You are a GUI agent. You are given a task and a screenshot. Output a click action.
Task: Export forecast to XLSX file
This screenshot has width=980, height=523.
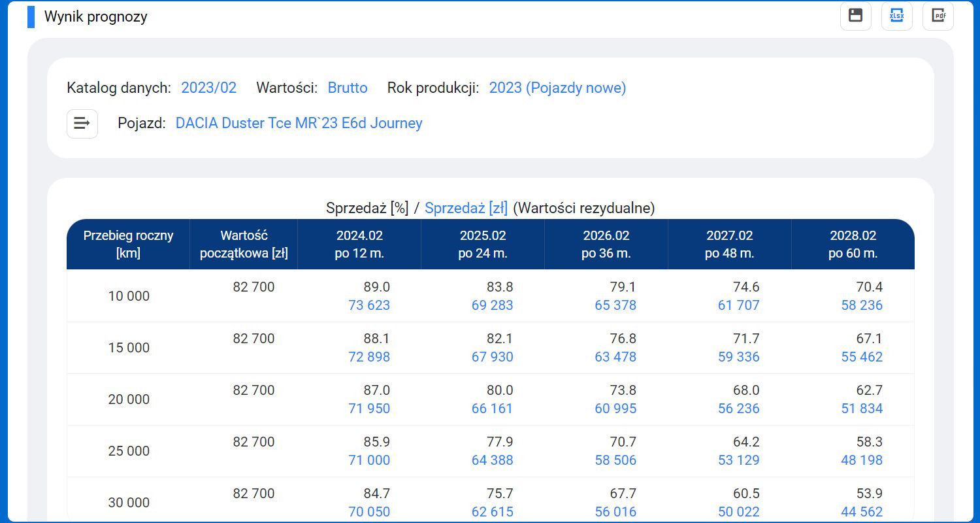896,16
